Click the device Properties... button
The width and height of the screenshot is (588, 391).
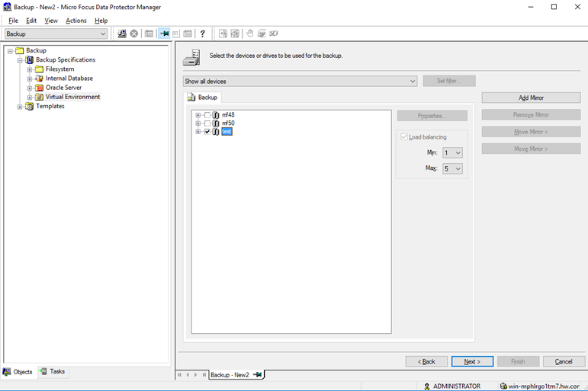(x=432, y=116)
